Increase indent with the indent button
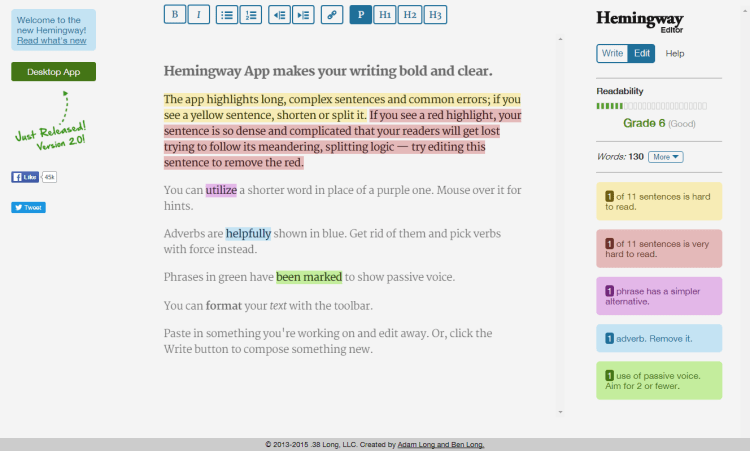Image resolution: width=750 pixels, height=451 pixels. (x=303, y=14)
